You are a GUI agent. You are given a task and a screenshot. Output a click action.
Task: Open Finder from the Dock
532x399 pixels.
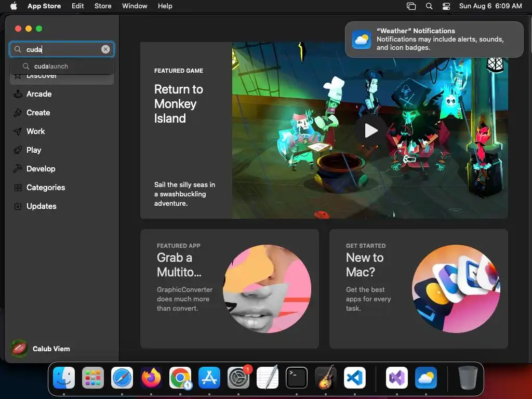[x=64, y=378]
